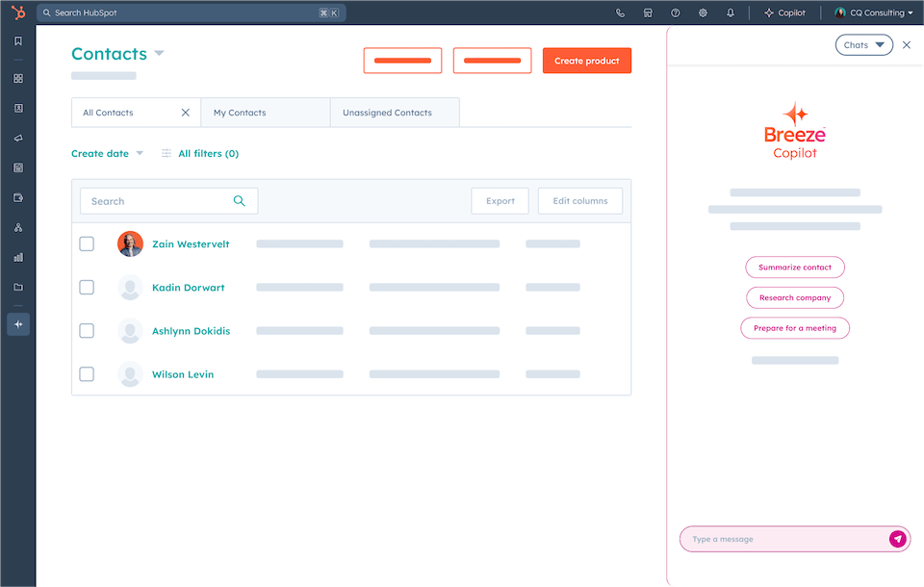Click the Edit columns button
This screenshot has width=924, height=587.
coord(580,201)
